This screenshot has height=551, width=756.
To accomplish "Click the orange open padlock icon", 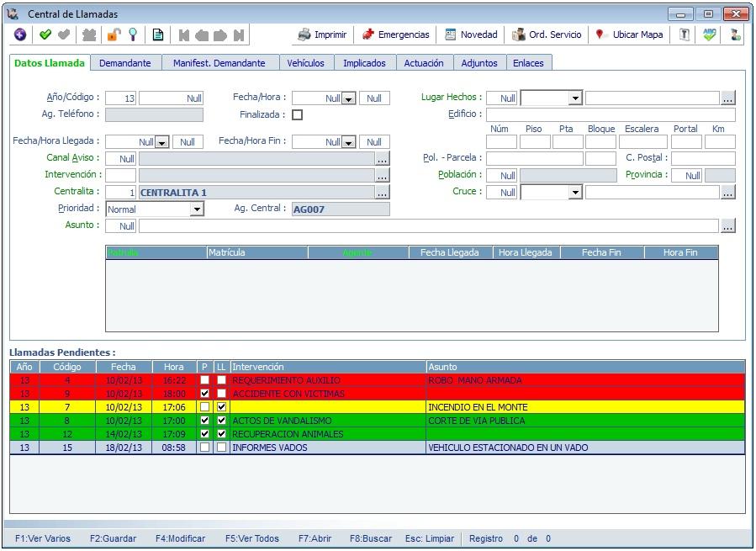I will (114, 34).
